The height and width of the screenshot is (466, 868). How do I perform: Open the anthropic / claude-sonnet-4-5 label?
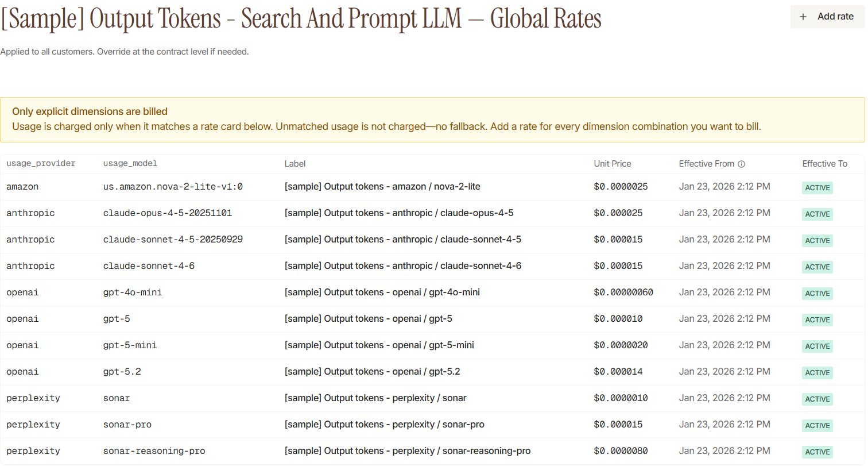(403, 240)
